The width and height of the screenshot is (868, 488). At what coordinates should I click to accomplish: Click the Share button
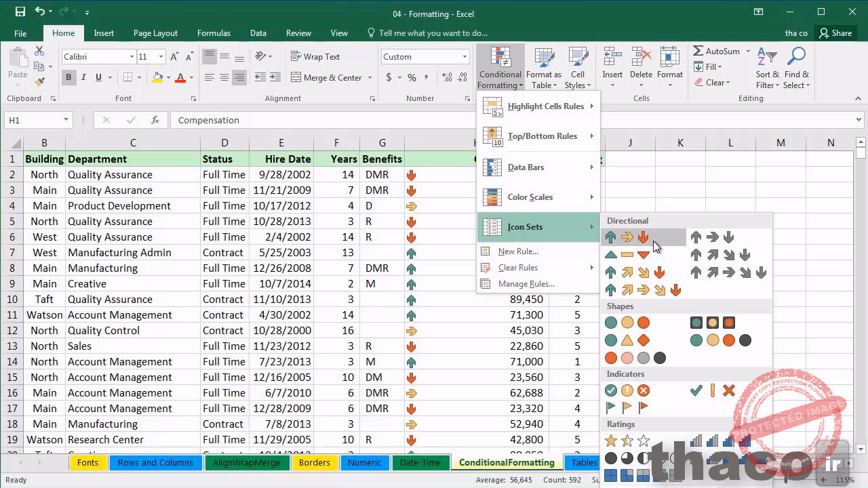pos(834,33)
